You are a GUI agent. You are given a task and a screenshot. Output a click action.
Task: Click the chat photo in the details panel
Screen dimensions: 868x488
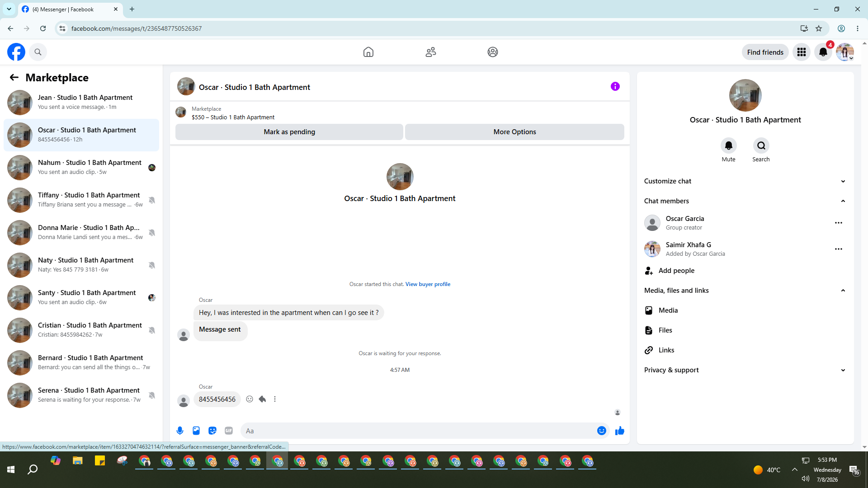(745, 95)
